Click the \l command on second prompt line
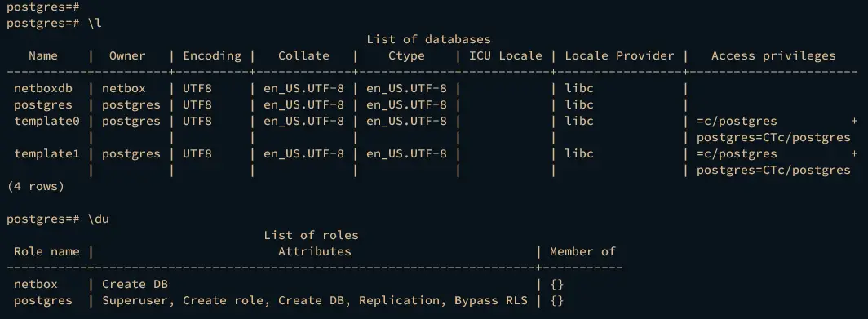This screenshot has height=319, width=868. (95, 24)
